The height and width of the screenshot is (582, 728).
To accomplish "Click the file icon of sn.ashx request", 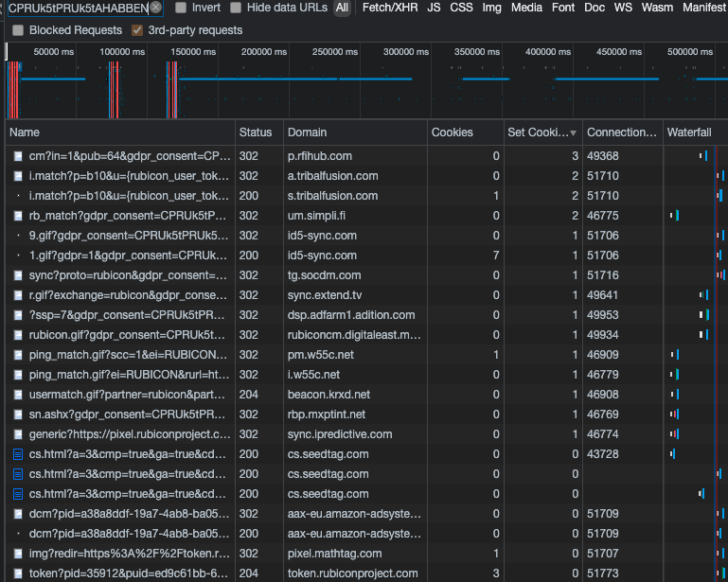I will [x=17, y=414].
